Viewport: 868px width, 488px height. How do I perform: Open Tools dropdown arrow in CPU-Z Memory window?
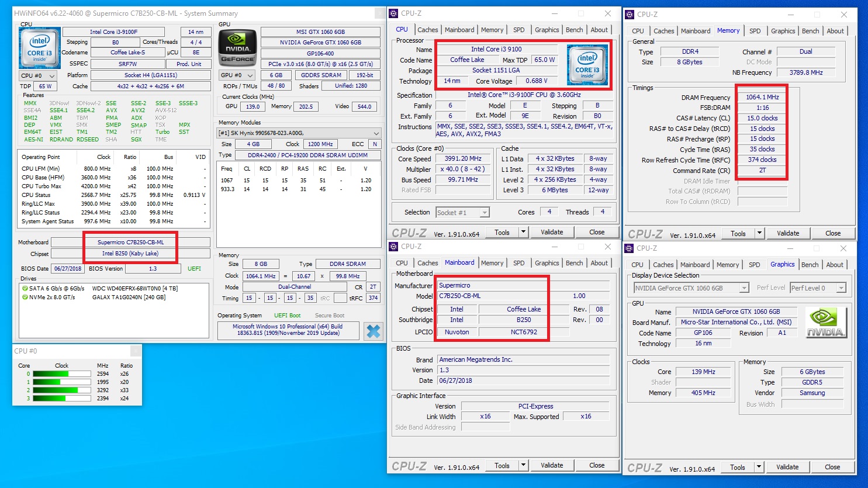click(759, 233)
